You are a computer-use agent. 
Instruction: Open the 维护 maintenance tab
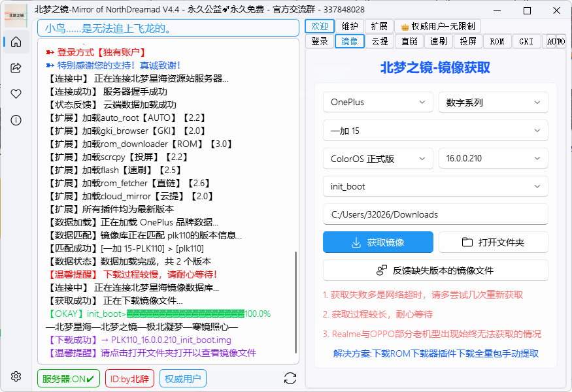350,26
